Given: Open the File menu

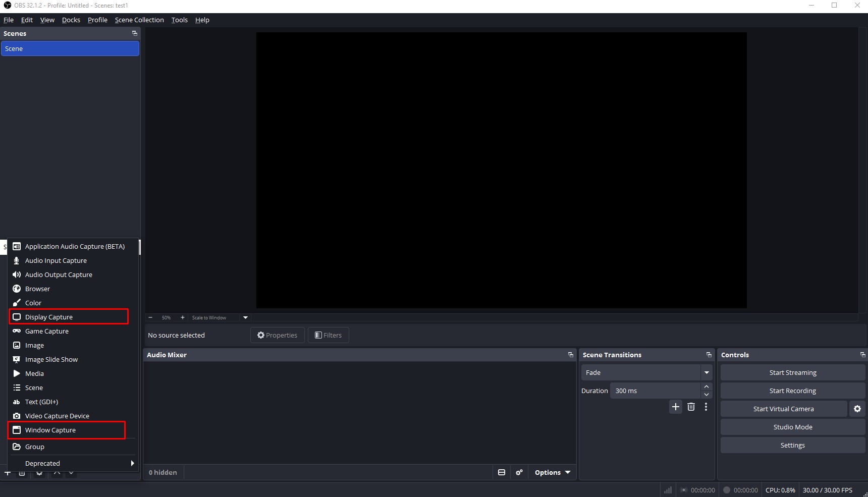Looking at the screenshot, I should tap(9, 20).
